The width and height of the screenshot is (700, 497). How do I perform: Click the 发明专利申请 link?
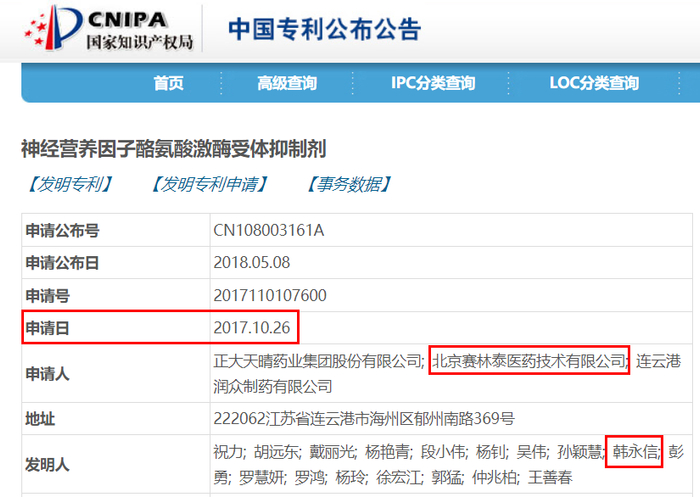click(209, 184)
